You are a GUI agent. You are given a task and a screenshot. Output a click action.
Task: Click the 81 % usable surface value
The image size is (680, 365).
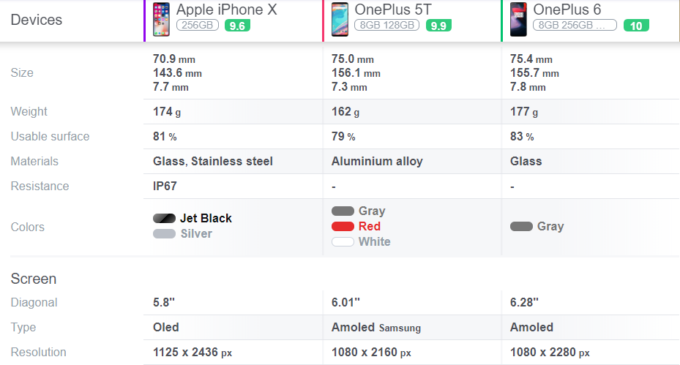[x=165, y=137]
